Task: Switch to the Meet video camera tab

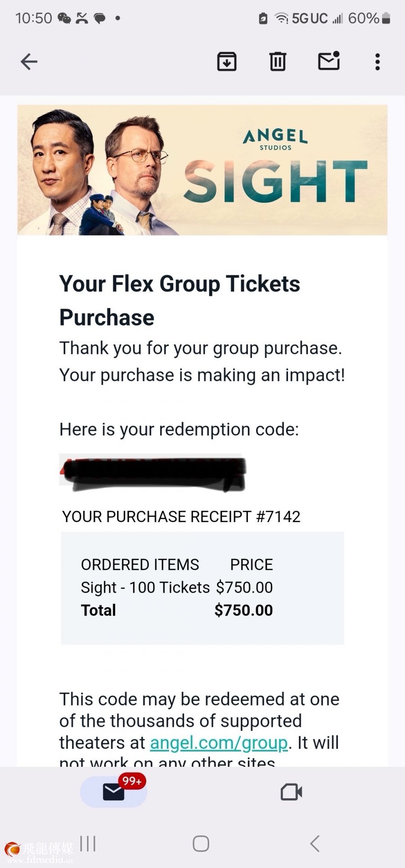Action: coord(291,792)
